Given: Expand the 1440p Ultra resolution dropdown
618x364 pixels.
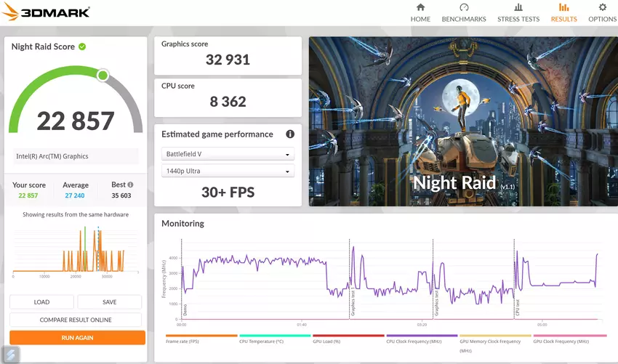Looking at the screenshot, I should [x=228, y=171].
